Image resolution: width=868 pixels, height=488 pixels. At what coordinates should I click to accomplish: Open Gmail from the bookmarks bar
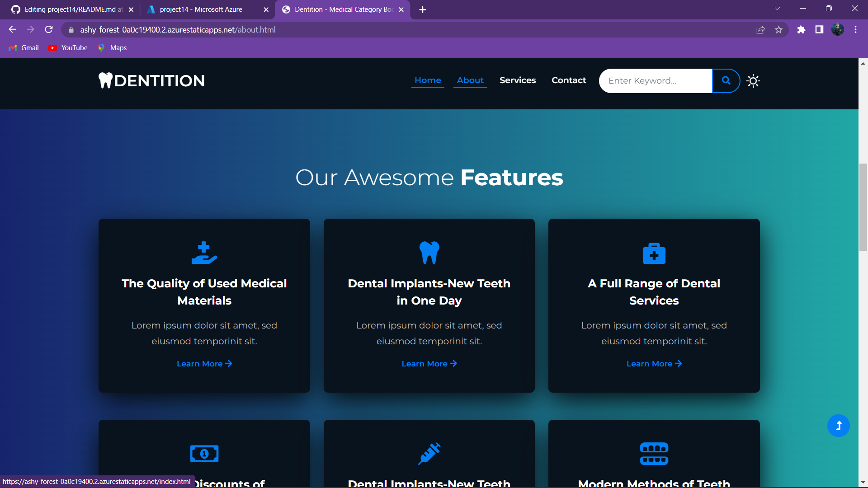click(24, 48)
